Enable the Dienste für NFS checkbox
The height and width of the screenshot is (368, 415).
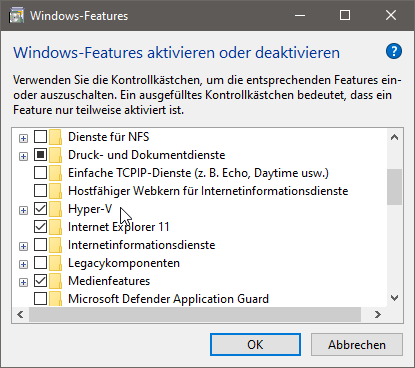40,137
